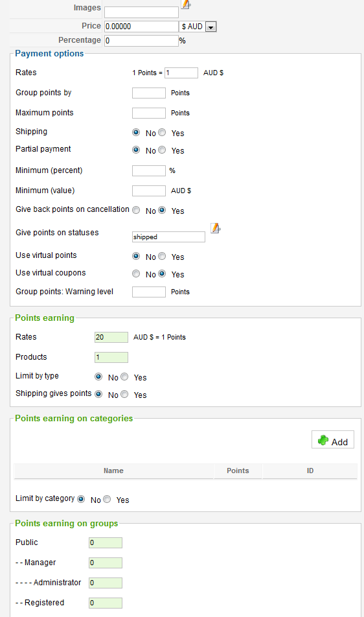Click the Group points Warning level field

click(x=149, y=292)
